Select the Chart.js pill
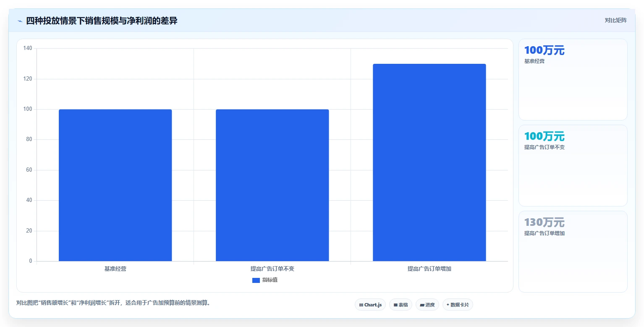Viewport: 644px width, 327px height. point(370,305)
